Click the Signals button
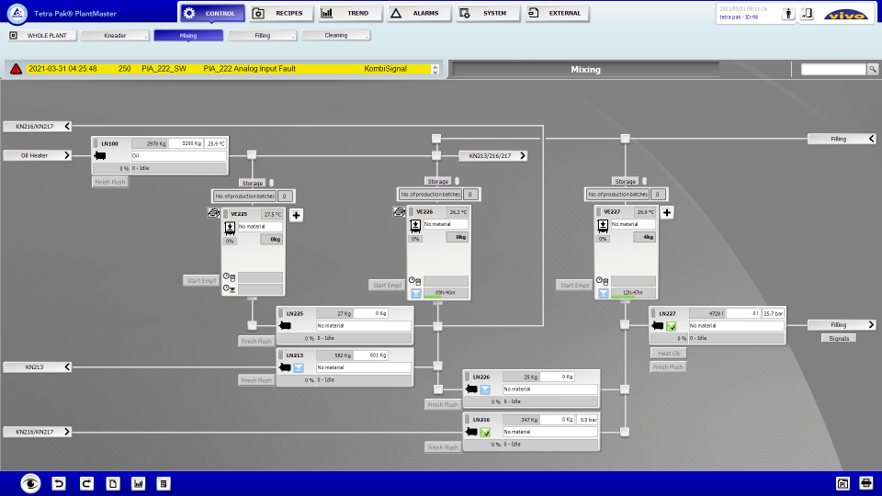 (840, 338)
